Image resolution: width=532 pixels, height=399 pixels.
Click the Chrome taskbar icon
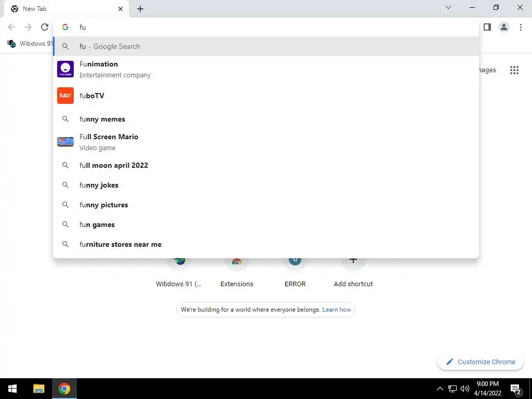tap(64, 389)
